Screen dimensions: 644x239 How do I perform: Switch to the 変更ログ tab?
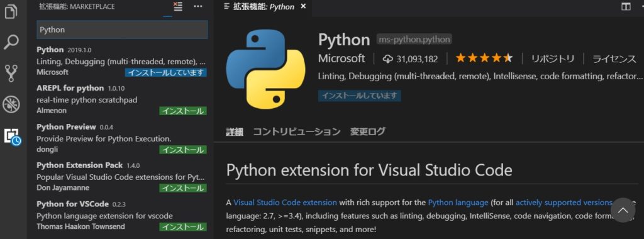367,132
